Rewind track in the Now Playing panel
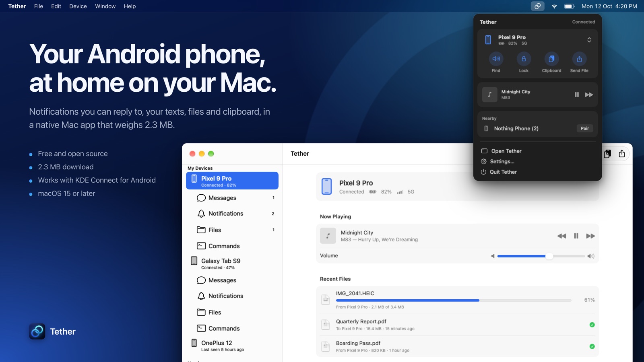Screen dimensions: 644x362 pyautogui.click(x=561, y=236)
